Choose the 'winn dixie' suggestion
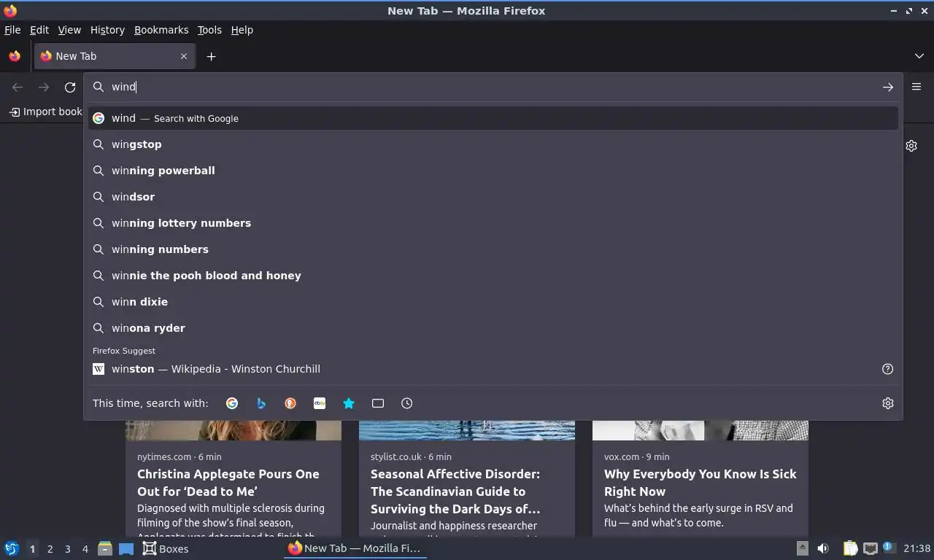Image resolution: width=934 pixels, height=560 pixels. coord(493,302)
